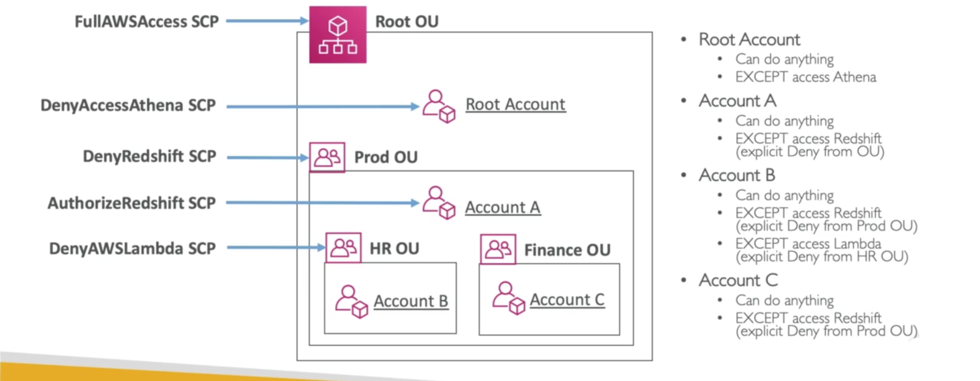Click the AWS Organizations Root OU icon
The height and width of the screenshot is (381, 980).
[338, 34]
